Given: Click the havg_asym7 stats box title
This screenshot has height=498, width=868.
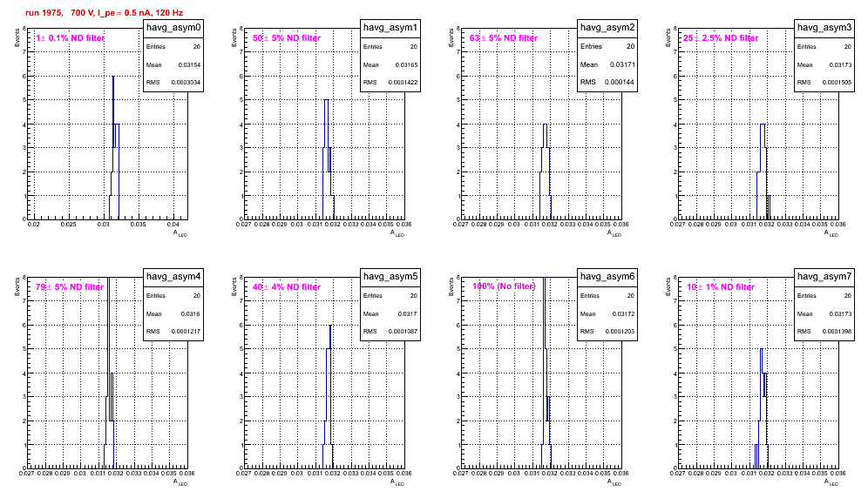Looking at the screenshot, I should [824, 276].
